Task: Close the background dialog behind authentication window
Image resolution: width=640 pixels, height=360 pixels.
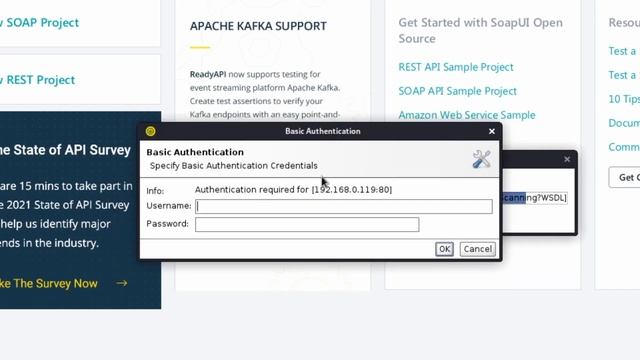Action: coord(567,159)
